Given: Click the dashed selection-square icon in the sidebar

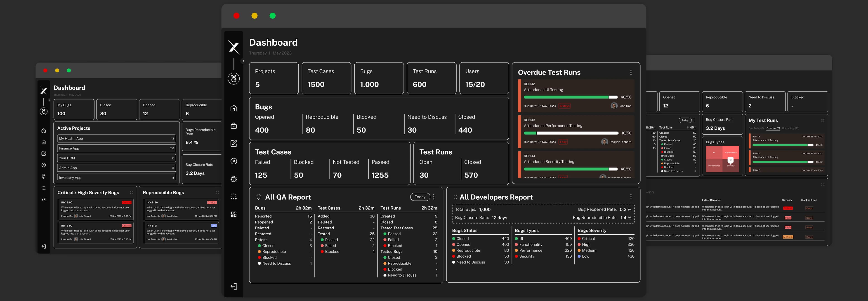Looking at the screenshot, I should (x=234, y=196).
